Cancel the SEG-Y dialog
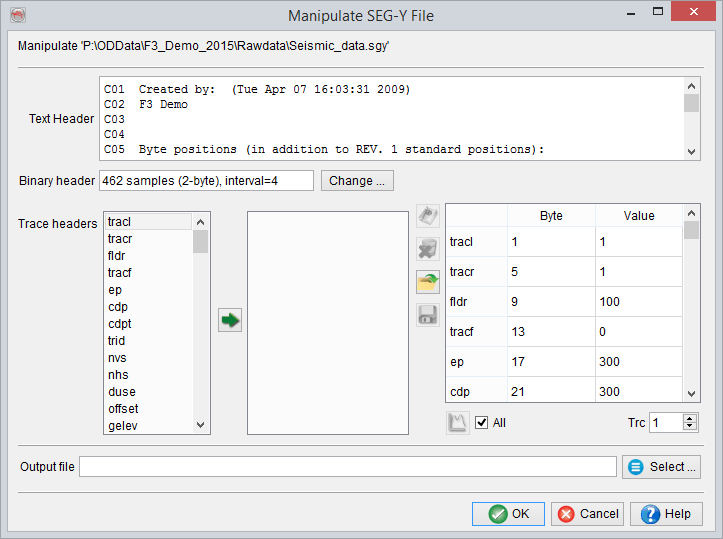The height and width of the screenshot is (539, 723). click(588, 514)
